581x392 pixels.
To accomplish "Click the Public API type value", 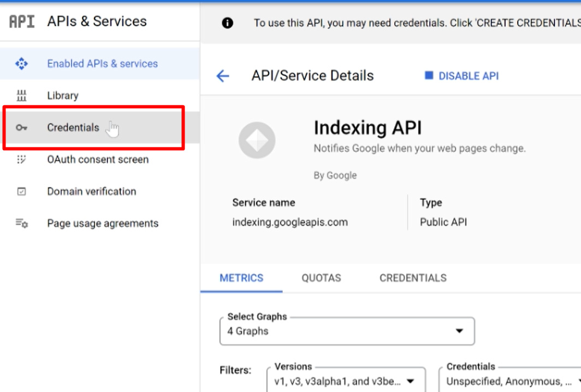I will tap(443, 222).
